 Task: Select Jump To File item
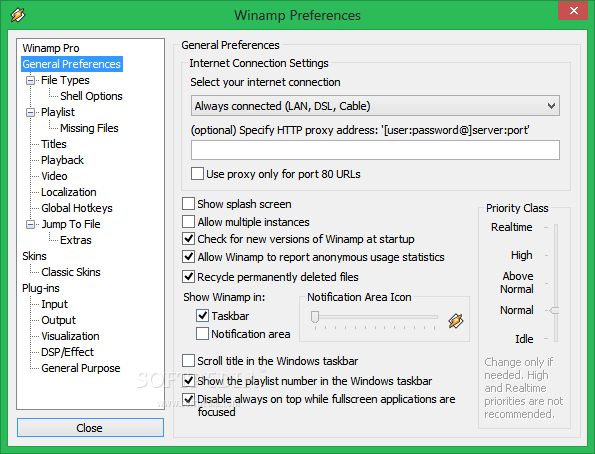pyautogui.click(x=71, y=224)
